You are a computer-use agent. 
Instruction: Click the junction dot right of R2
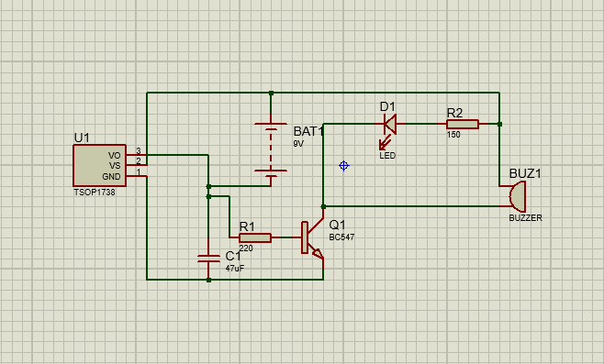point(499,124)
